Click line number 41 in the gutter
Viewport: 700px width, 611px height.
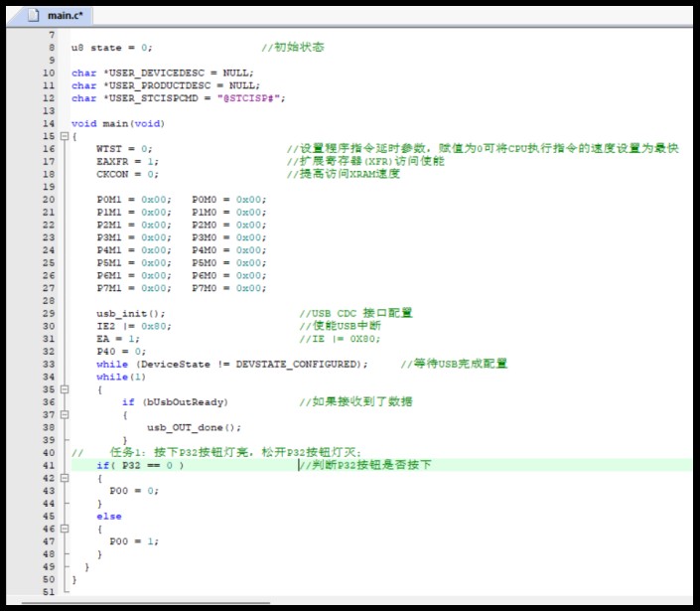(49, 465)
